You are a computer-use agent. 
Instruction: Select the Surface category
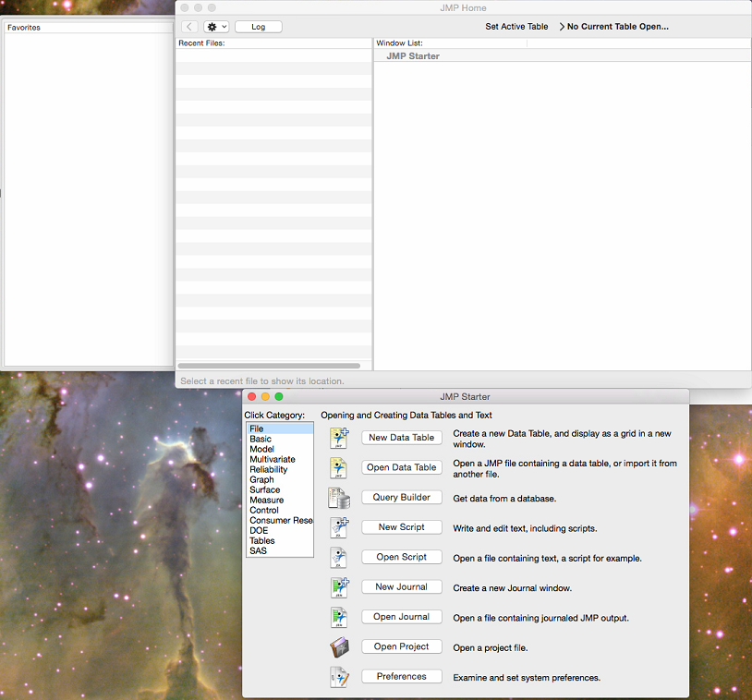pyautogui.click(x=280, y=490)
